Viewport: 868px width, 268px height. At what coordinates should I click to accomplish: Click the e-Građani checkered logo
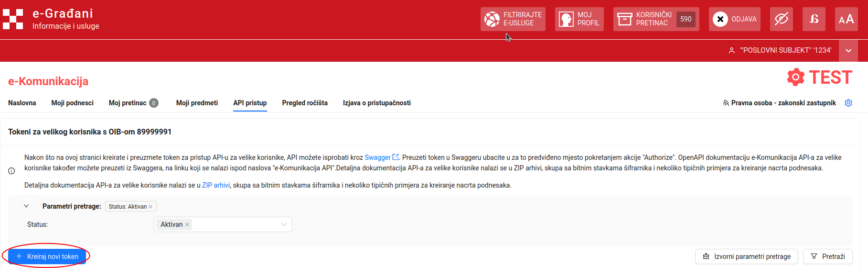[x=13, y=19]
